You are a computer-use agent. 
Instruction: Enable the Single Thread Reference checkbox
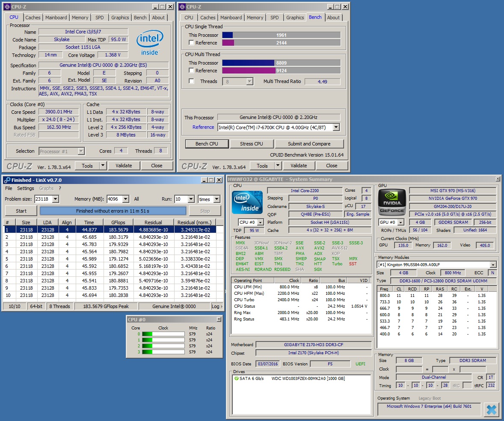(191, 43)
